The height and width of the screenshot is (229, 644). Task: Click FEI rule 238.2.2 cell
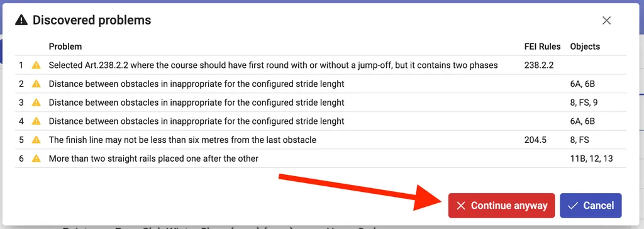click(x=538, y=65)
